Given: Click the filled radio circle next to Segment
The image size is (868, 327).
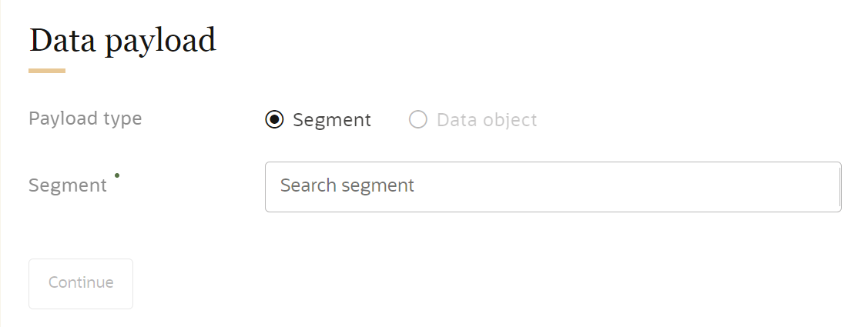Looking at the screenshot, I should click(x=274, y=120).
